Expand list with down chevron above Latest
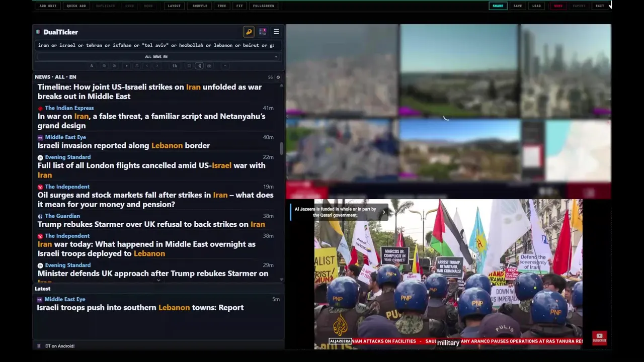Viewport: 644px width, 362px height. [158, 280]
